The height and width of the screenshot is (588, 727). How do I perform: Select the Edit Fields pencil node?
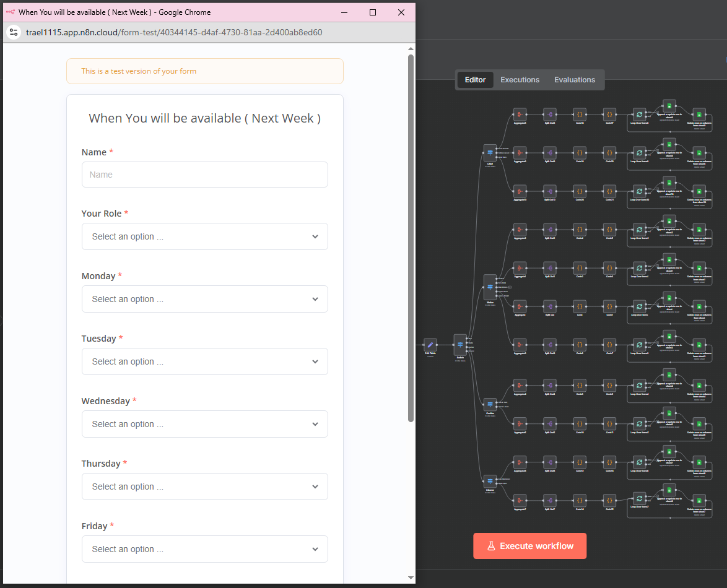[x=430, y=345]
